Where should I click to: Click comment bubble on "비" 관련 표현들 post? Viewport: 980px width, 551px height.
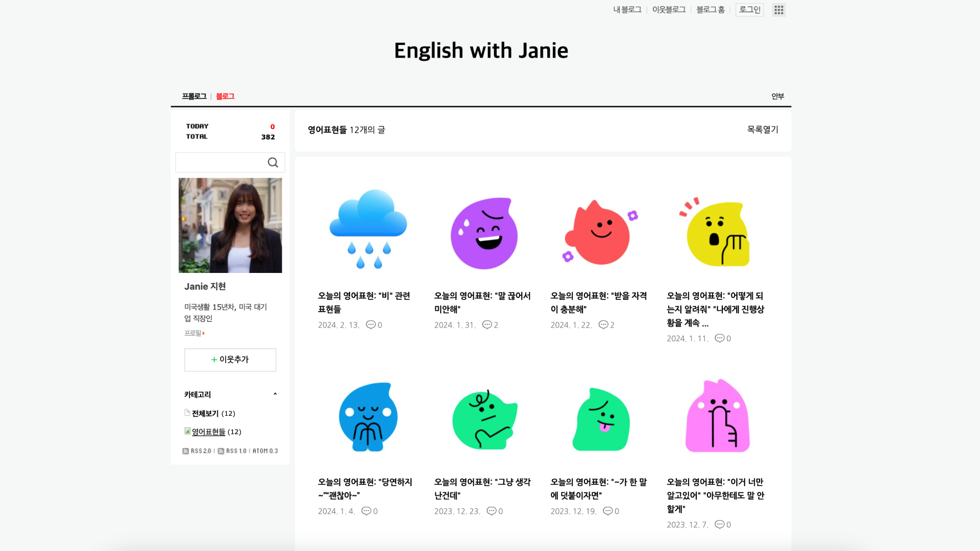click(371, 325)
